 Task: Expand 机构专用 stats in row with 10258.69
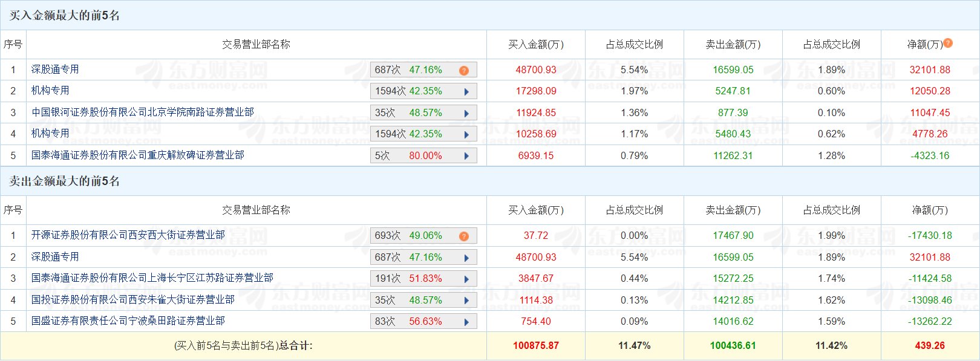pyautogui.click(x=466, y=135)
